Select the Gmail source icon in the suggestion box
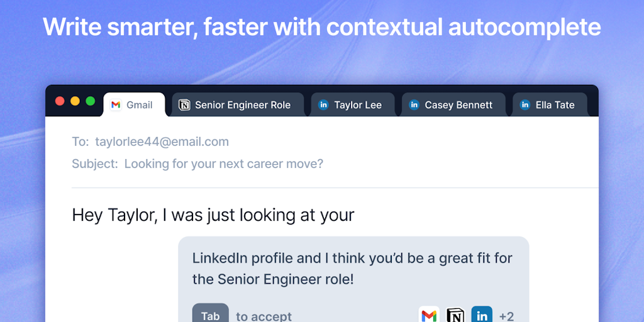 [429, 315]
